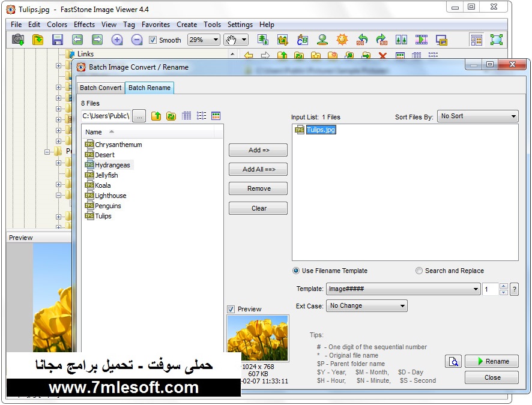This screenshot has height=405, width=532.
Task: Uncheck the Preview checkbox in Batch dialog
Action: pyautogui.click(x=231, y=309)
